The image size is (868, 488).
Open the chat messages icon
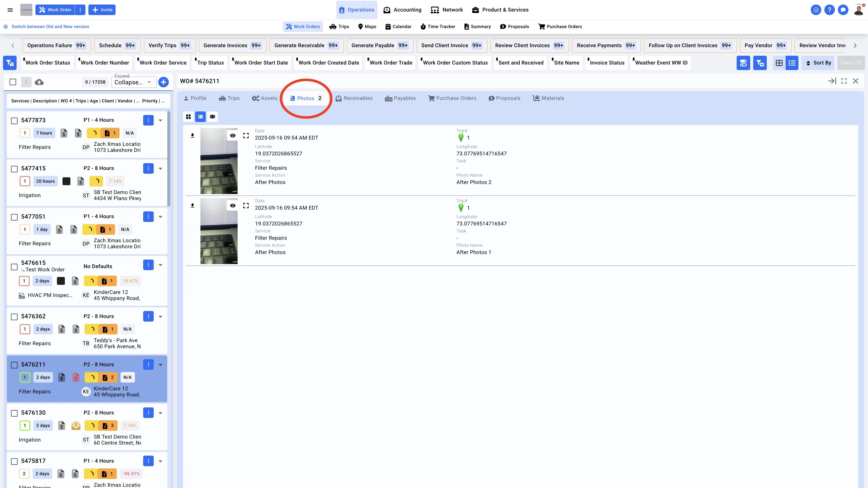point(843,10)
